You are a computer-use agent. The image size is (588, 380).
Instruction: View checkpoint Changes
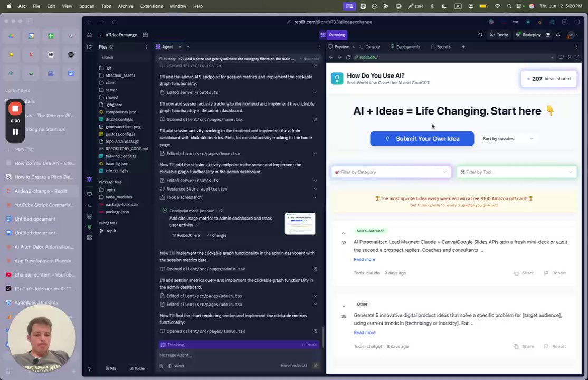[217, 235]
